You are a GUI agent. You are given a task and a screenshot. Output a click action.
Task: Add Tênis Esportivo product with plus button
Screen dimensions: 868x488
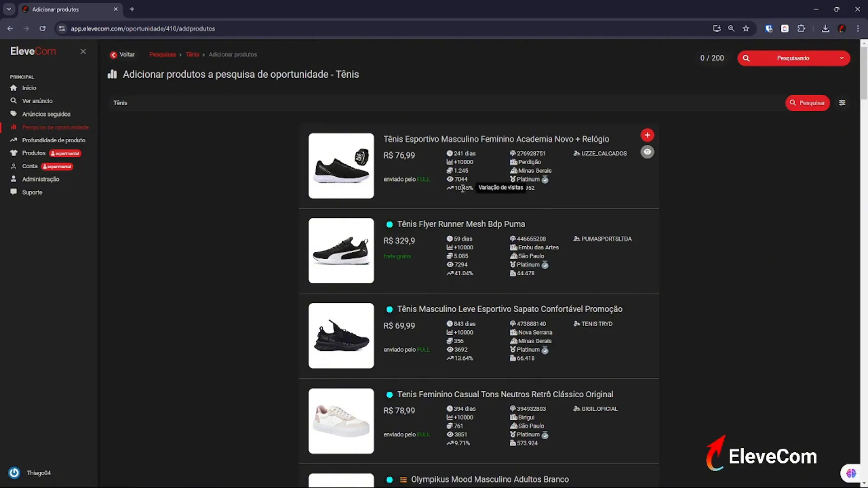click(x=647, y=135)
